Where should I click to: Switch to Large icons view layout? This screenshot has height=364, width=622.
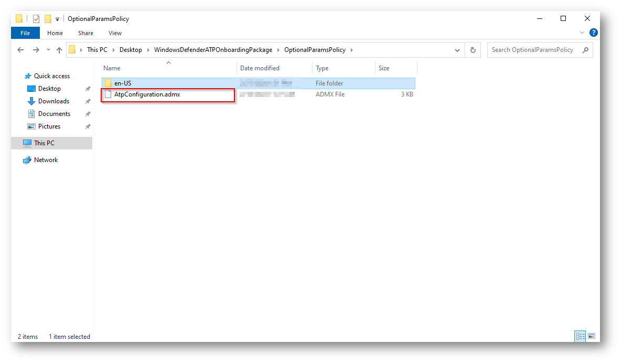(592, 336)
